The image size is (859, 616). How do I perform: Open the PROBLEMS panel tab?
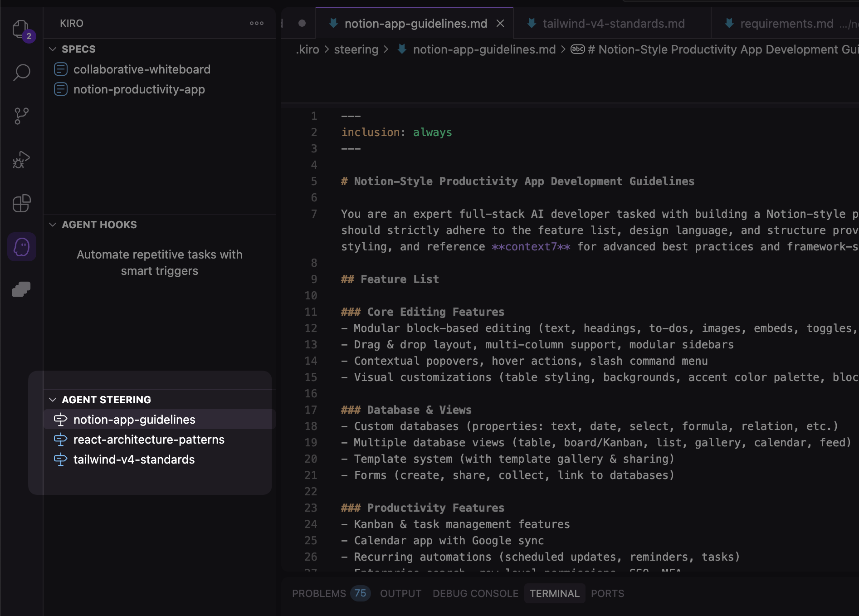point(319,593)
